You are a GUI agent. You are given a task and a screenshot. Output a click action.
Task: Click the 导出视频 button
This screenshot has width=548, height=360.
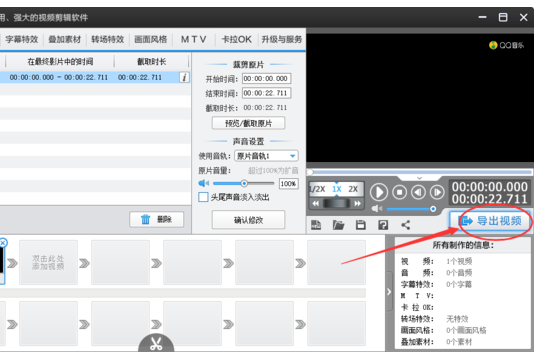(x=490, y=221)
